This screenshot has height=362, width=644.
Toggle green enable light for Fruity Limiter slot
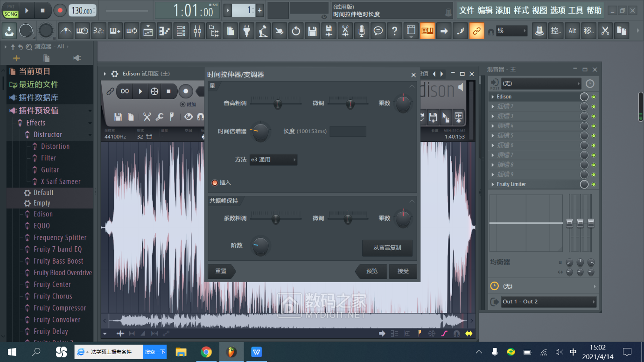pos(594,184)
